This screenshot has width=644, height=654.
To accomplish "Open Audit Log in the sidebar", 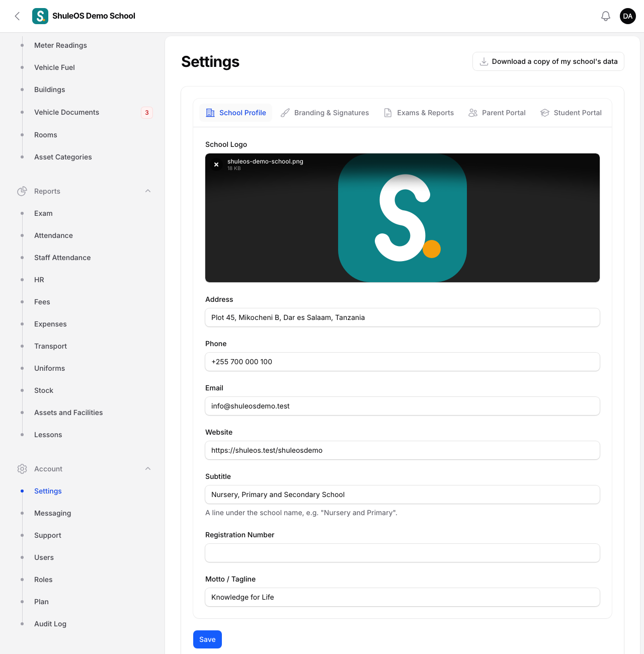I will (x=50, y=624).
